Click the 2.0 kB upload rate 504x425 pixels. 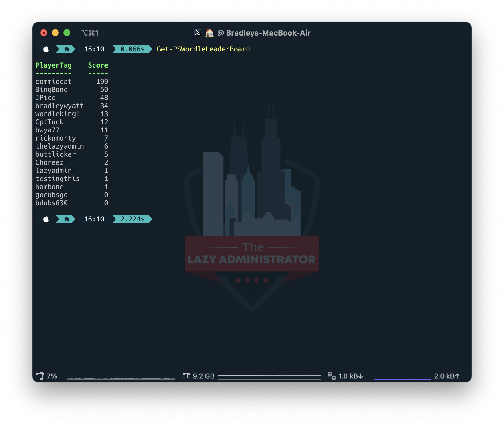(447, 376)
